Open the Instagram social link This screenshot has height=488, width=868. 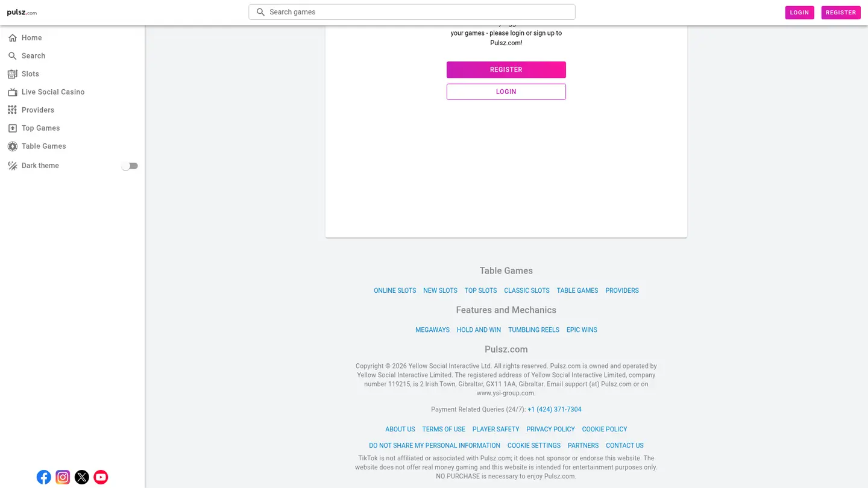point(63,477)
